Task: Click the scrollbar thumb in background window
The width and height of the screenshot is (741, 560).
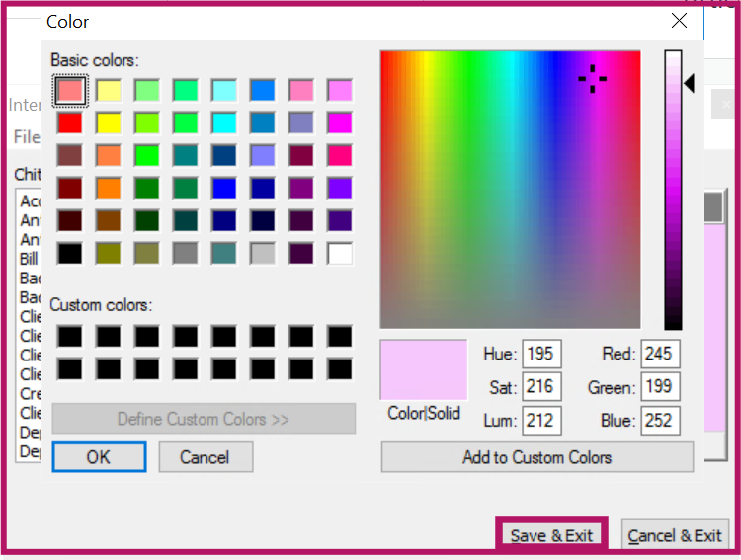Action: (713, 207)
